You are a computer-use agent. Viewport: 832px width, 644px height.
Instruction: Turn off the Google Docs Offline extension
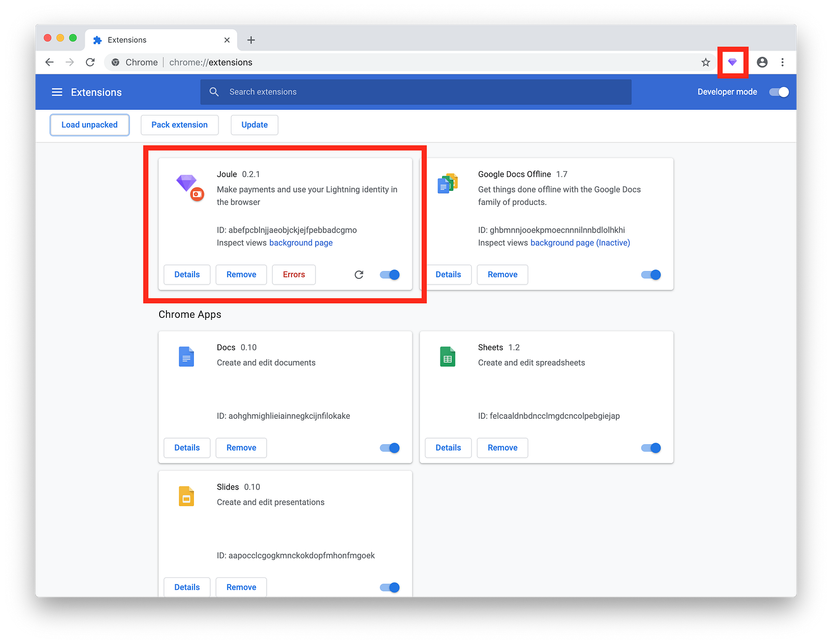[x=651, y=275]
